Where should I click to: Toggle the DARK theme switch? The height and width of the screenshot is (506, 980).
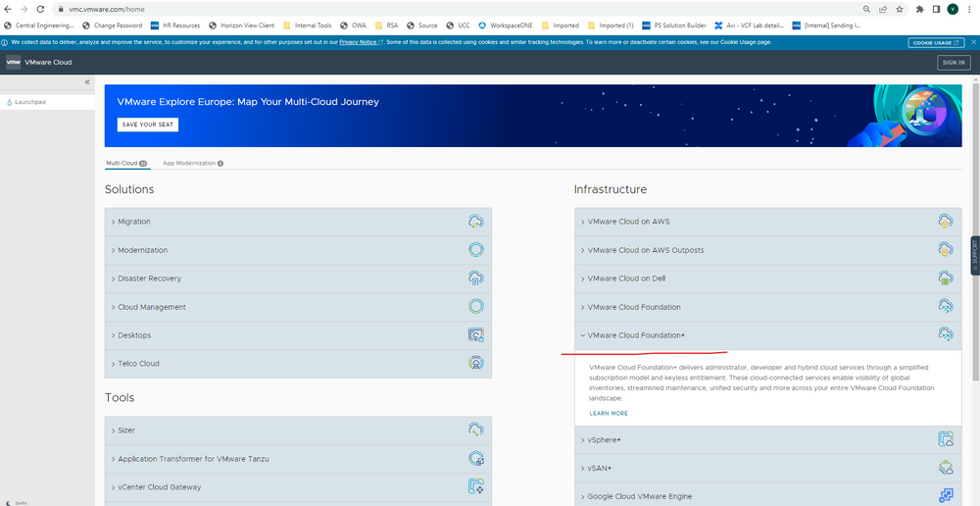pyautogui.click(x=17, y=502)
